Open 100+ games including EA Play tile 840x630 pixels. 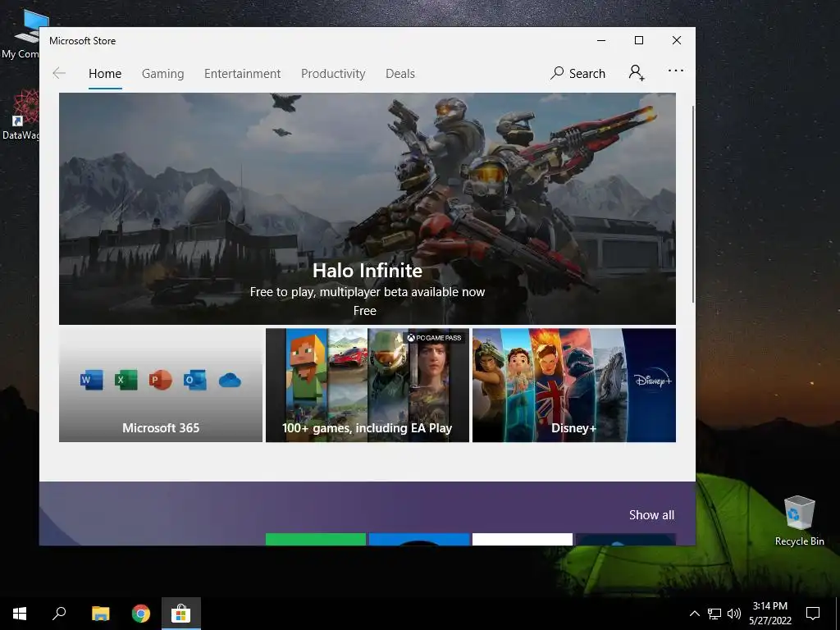coord(367,386)
